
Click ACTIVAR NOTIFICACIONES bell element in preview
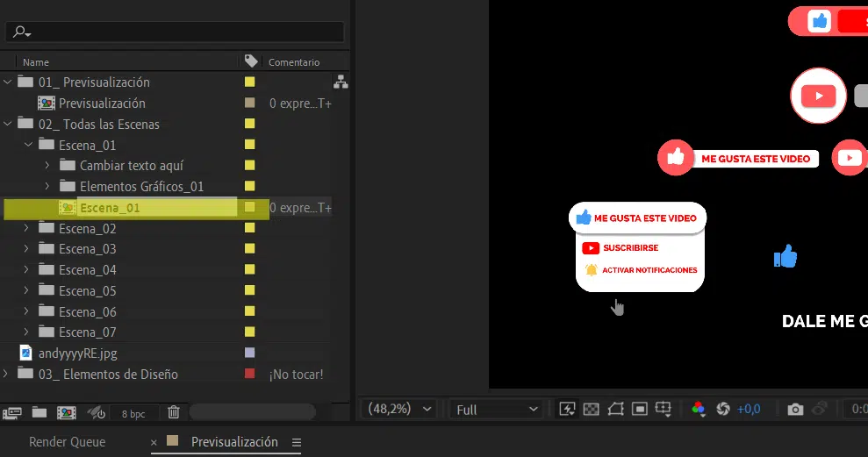641,270
